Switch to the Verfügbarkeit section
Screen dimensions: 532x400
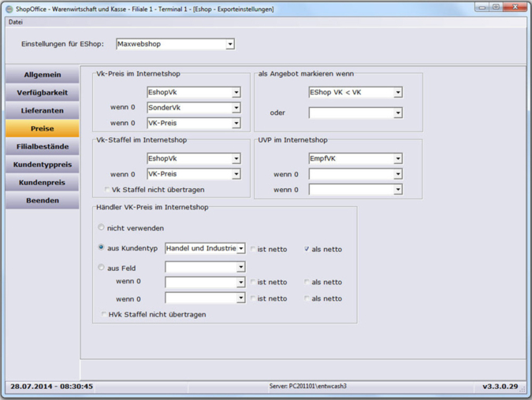(x=43, y=93)
